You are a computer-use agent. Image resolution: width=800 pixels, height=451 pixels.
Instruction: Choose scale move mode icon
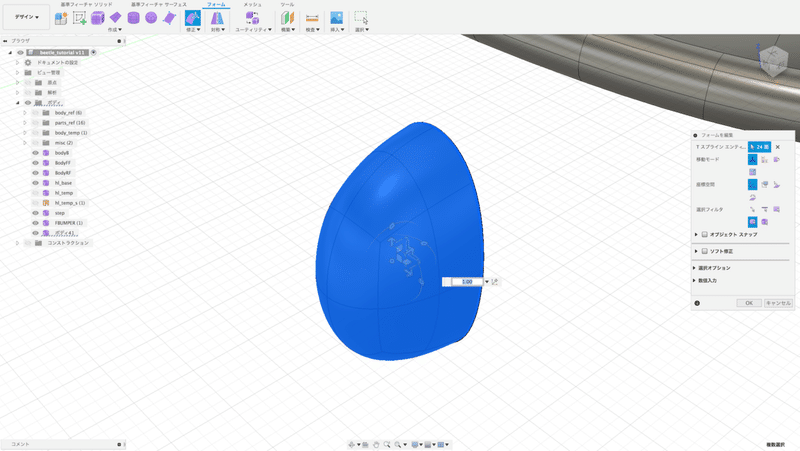pos(752,172)
